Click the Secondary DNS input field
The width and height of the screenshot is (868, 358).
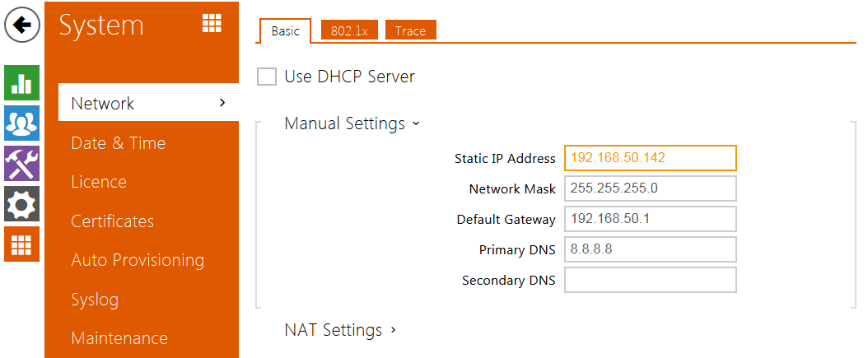tap(651, 280)
